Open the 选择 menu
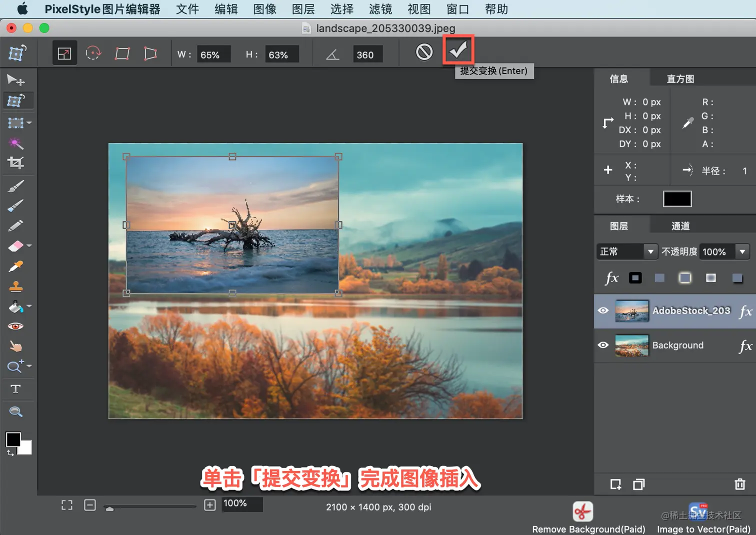 coord(342,9)
